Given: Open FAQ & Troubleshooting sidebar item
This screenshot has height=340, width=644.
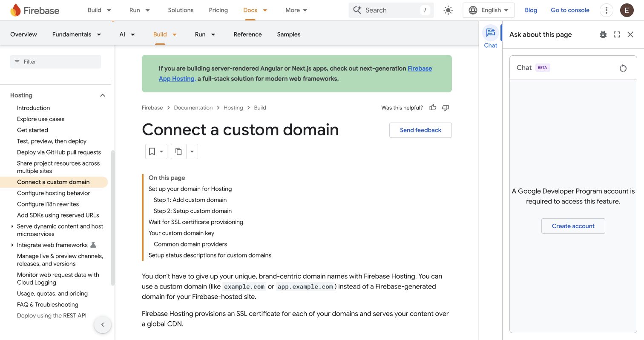Looking at the screenshot, I should point(48,305).
